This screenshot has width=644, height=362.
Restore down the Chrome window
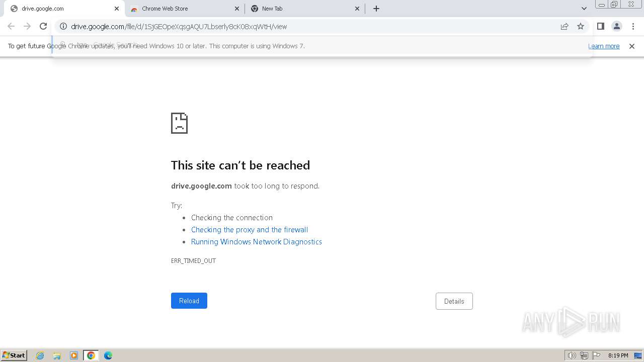coord(614,5)
